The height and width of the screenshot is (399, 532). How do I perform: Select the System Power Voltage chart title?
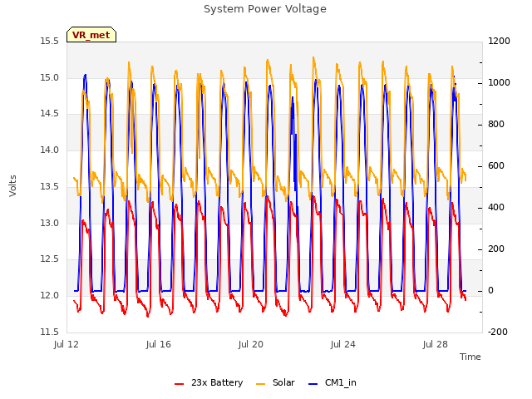coord(265,9)
